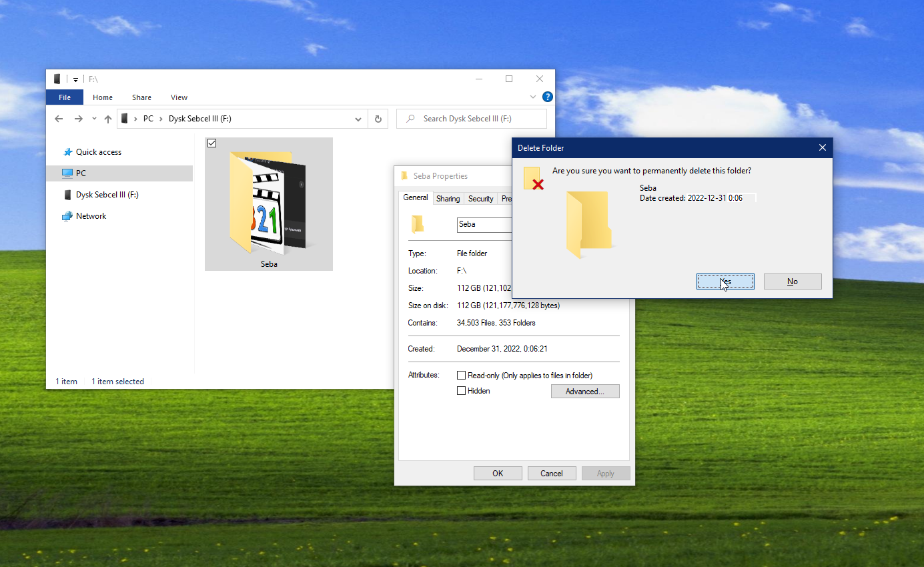The width and height of the screenshot is (924, 567).
Task: Uncheck the Seba folder selection checkbox
Action: tap(211, 143)
